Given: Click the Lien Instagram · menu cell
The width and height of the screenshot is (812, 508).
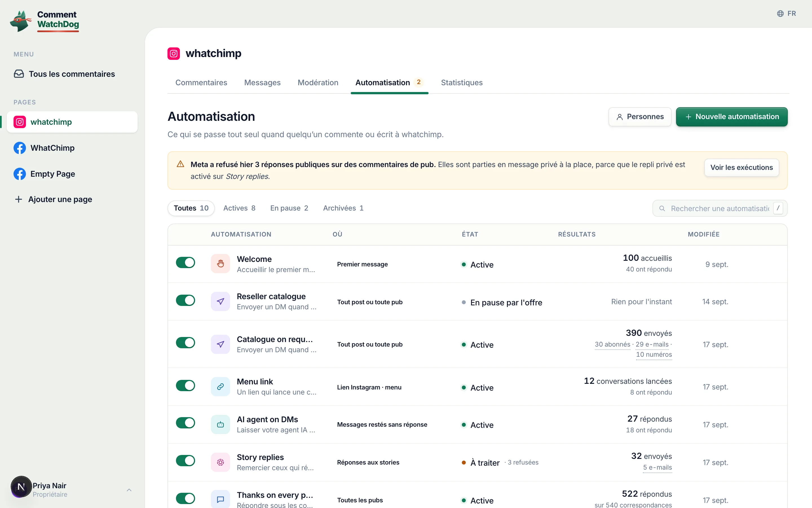Looking at the screenshot, I should pos(369,387).
